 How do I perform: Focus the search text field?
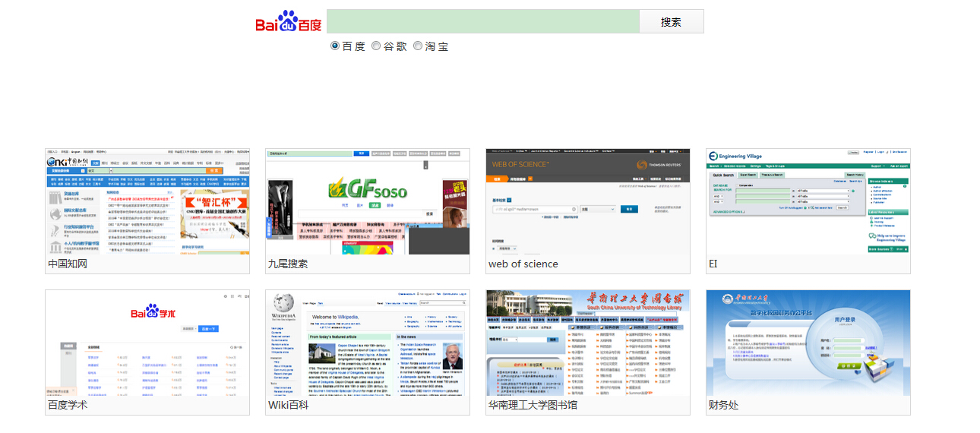click(x=483, y=21)
